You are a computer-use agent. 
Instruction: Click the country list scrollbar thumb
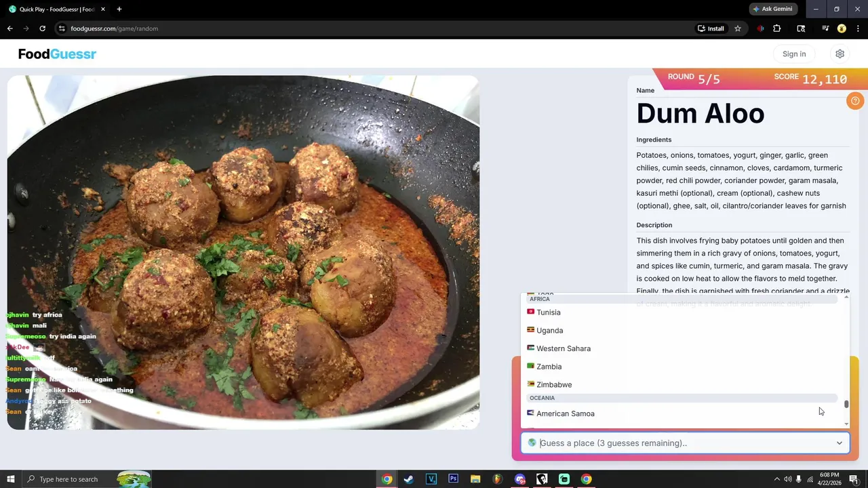[846, 404]
